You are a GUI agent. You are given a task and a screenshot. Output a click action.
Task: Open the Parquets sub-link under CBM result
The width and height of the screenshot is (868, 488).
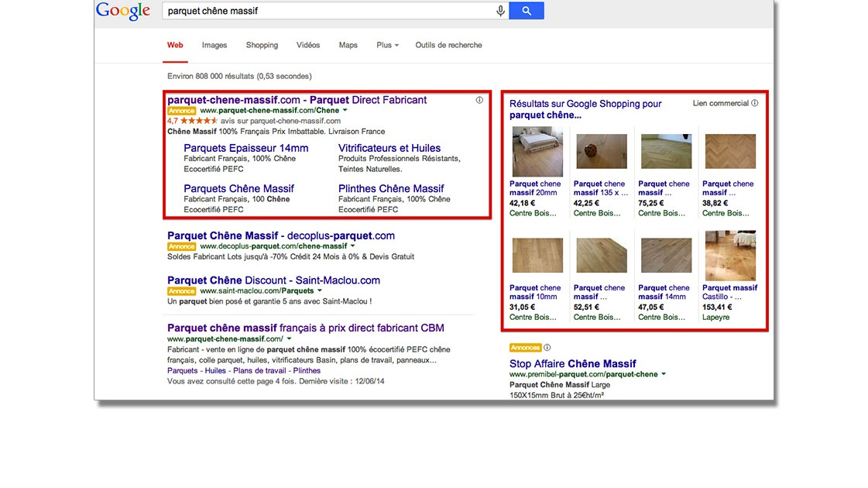coord(182,370)
